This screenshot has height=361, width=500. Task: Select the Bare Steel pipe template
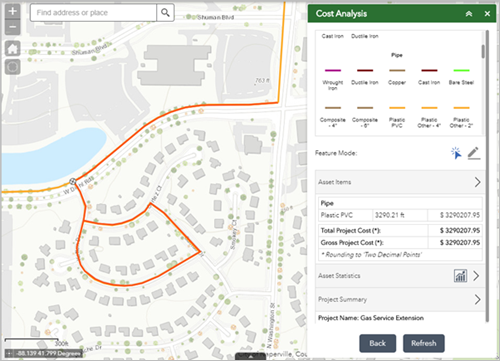(x=461, y=77)
